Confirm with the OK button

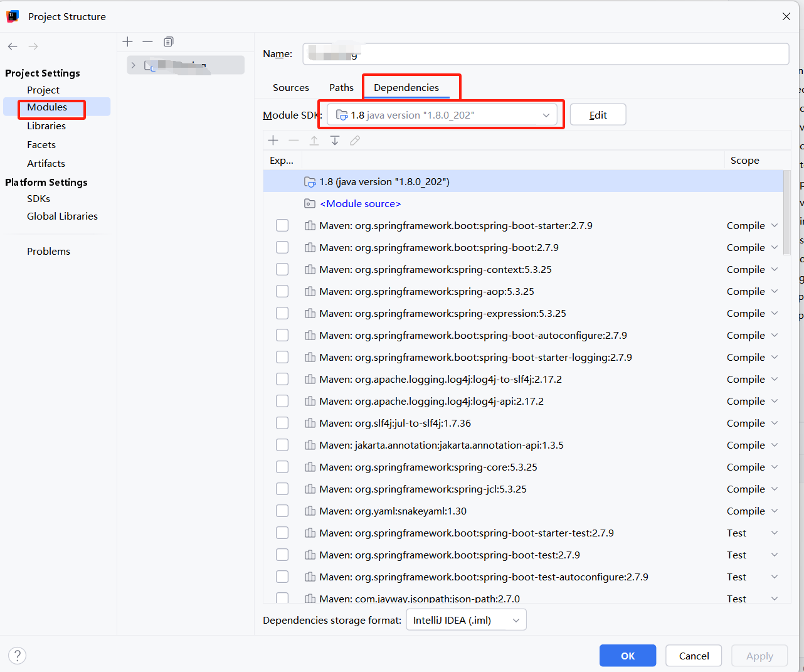pos(628,656)
